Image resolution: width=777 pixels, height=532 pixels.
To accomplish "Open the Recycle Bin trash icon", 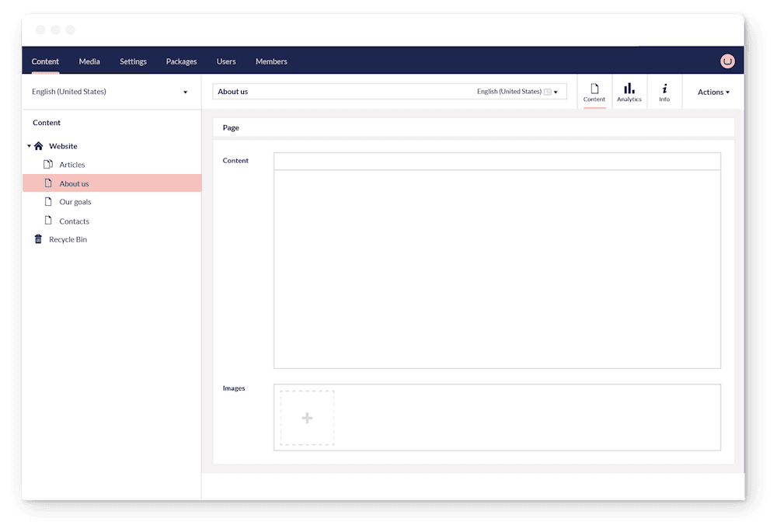I will coord(38,239).
